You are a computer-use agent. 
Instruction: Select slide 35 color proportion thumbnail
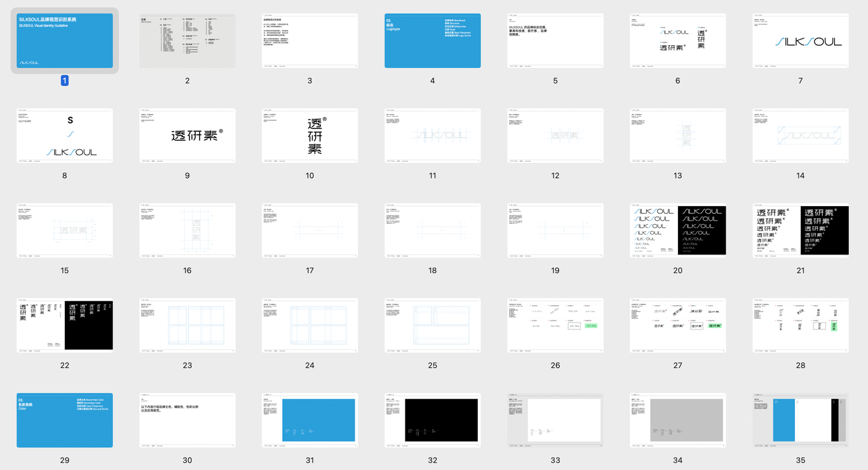(x=801, y=420)
